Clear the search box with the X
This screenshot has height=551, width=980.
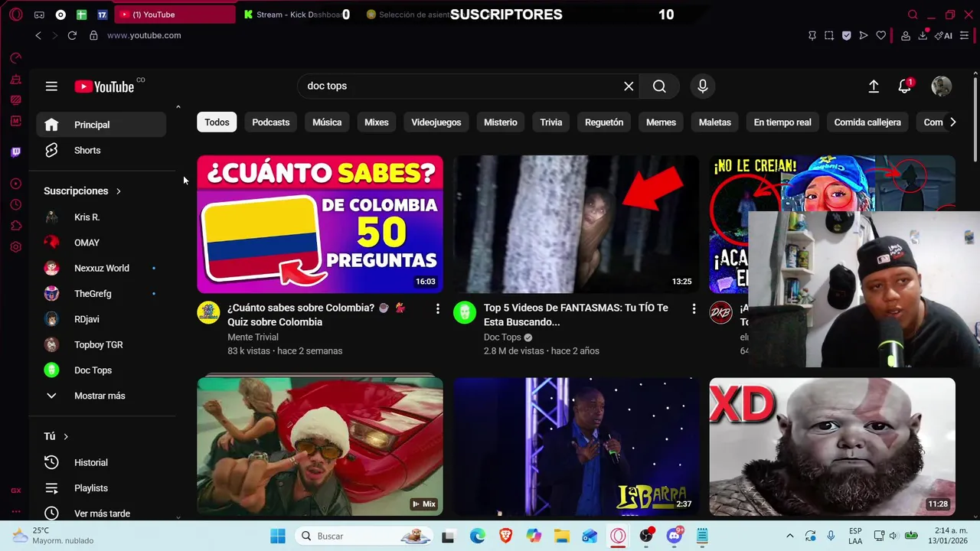[629, 86]
